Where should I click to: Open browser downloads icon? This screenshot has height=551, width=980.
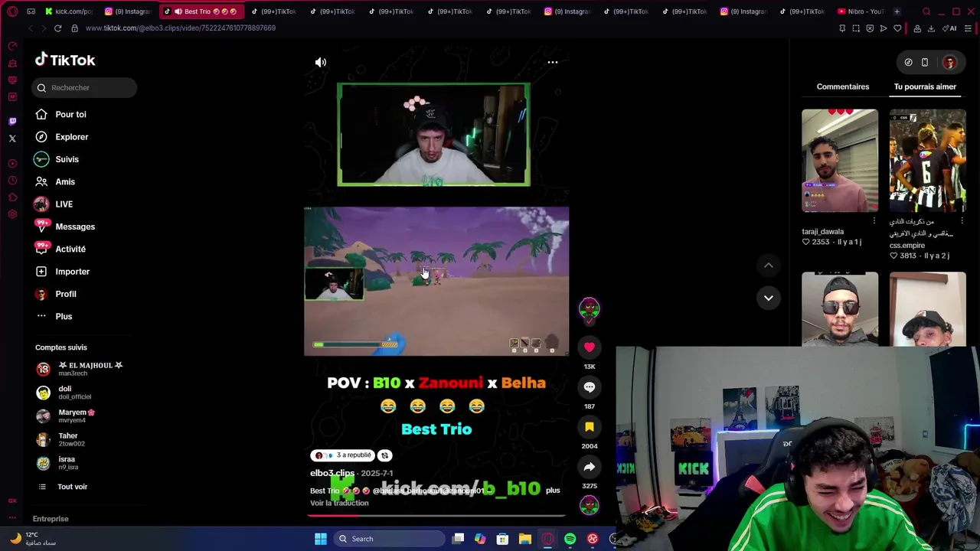931,28
